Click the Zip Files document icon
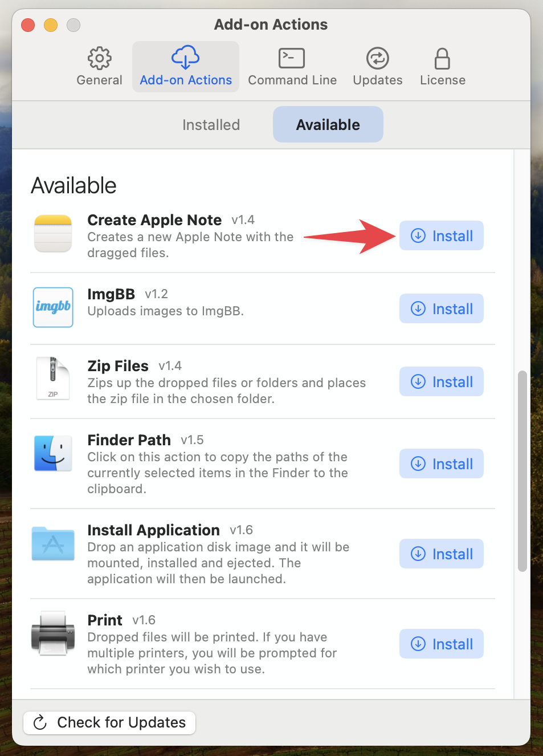 pyautogui.click(x=53, y=378)
